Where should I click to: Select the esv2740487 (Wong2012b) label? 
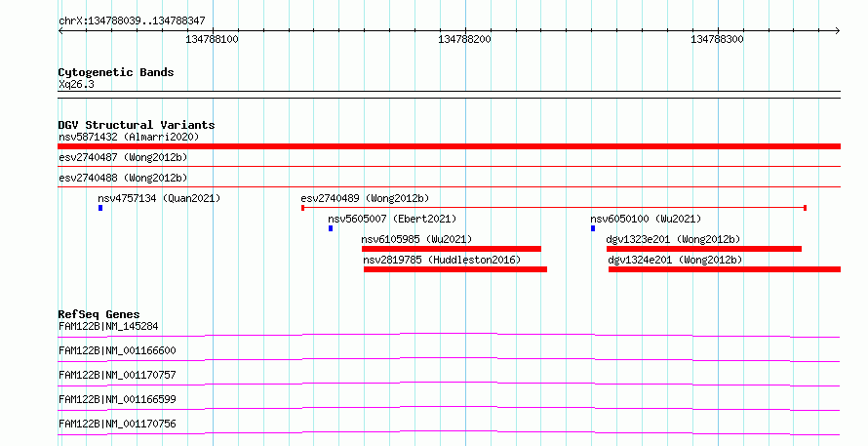[123, 157]
